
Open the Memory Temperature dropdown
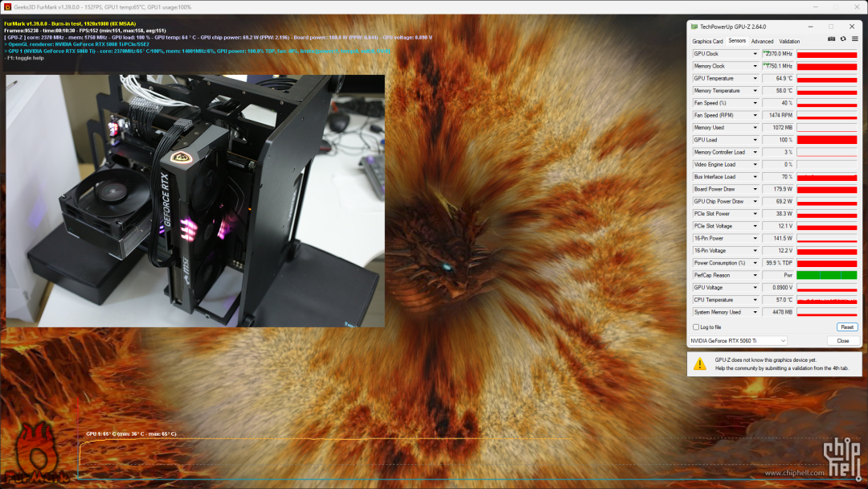(x=755, y=91)
